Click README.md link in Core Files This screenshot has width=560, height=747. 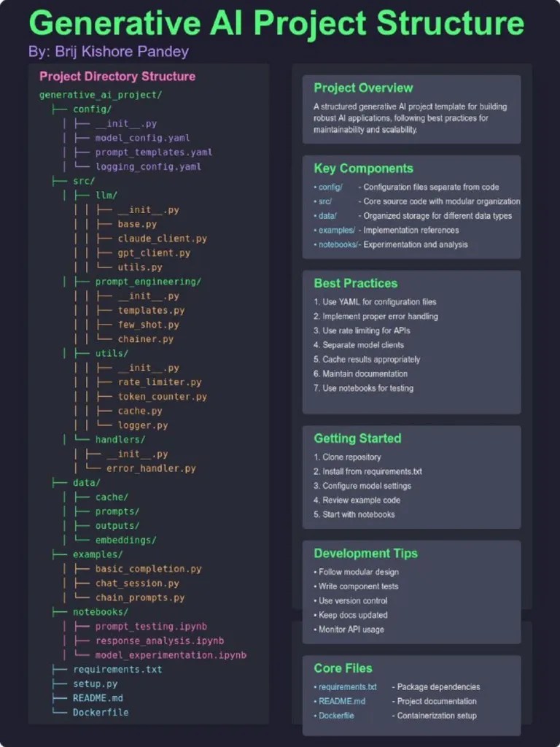pyautogui.click(x=342, y=701)
